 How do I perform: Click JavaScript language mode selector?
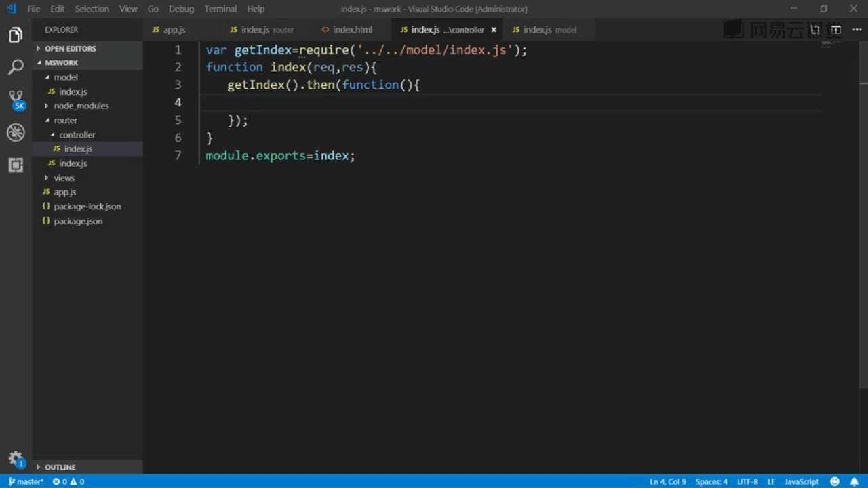802,481
